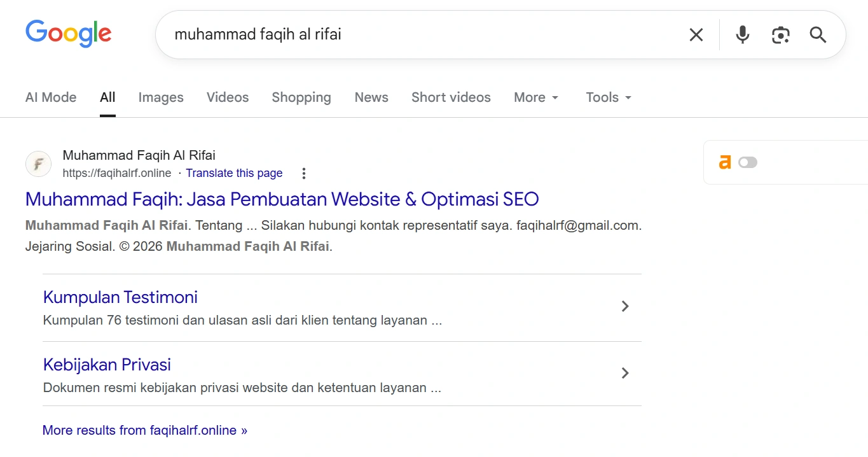Open the Muhammad Faqih website result link
868x457 pixels.
[x=282, y=199]
